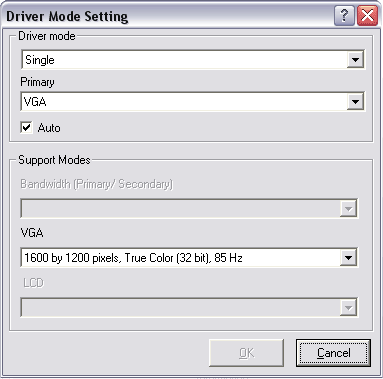Image resolution: width=383 pixels, height=379 pixels.
Task: Click the Support Modes group label
Action: (54, 160)
